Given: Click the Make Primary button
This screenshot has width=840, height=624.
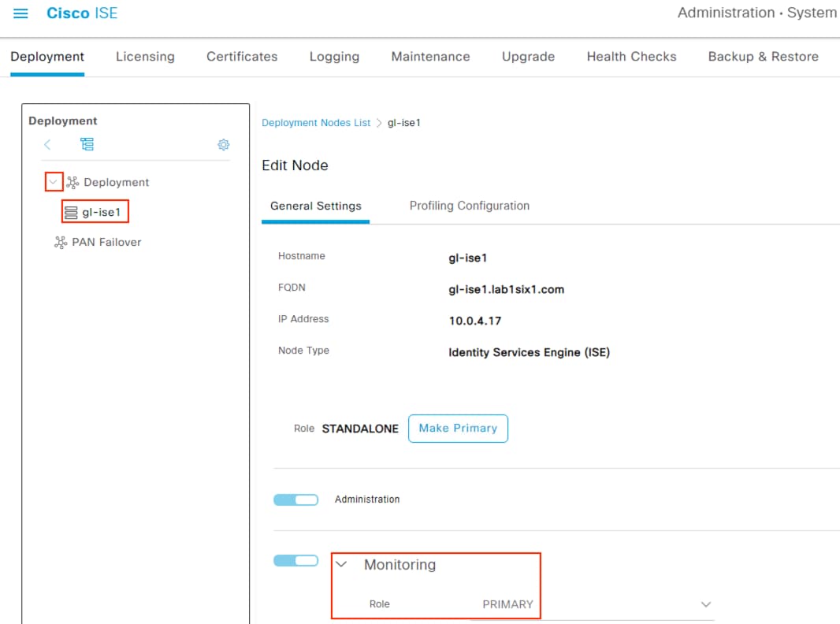Looking at the screenshot, I should [458, 429].
